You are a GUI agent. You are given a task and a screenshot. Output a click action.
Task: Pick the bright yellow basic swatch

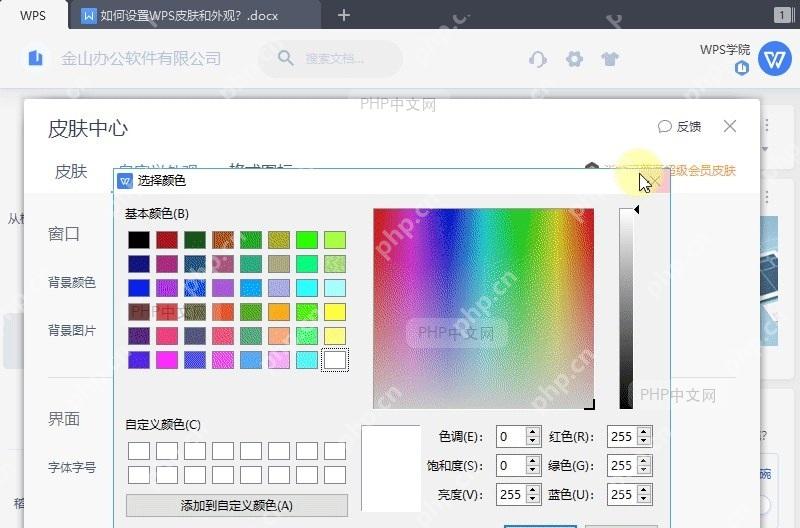pyautogui.click(x=335, y=312)
